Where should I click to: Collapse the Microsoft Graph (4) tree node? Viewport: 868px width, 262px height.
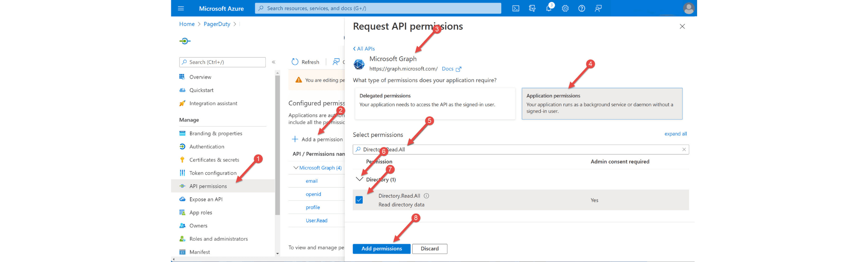click(296, 168)
